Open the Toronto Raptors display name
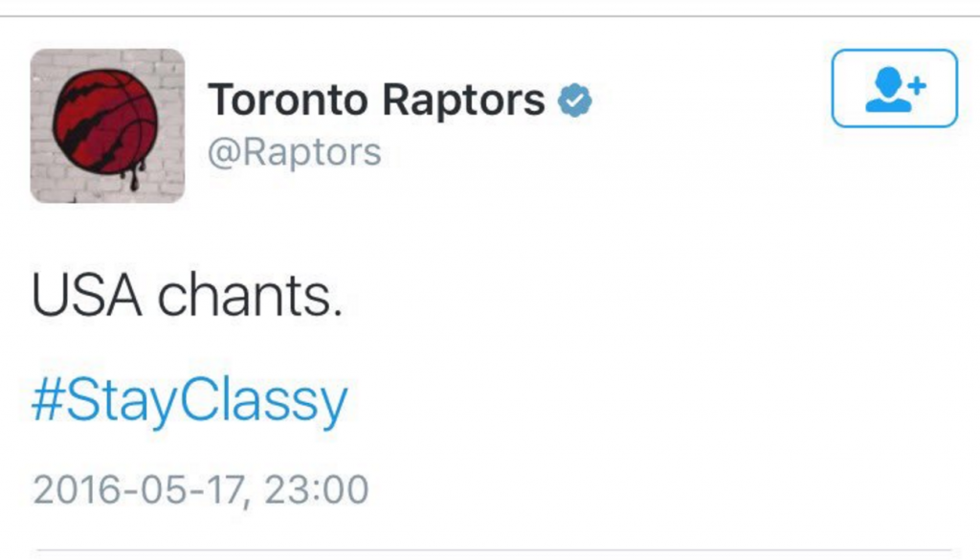980x560 pixels. 376,100
